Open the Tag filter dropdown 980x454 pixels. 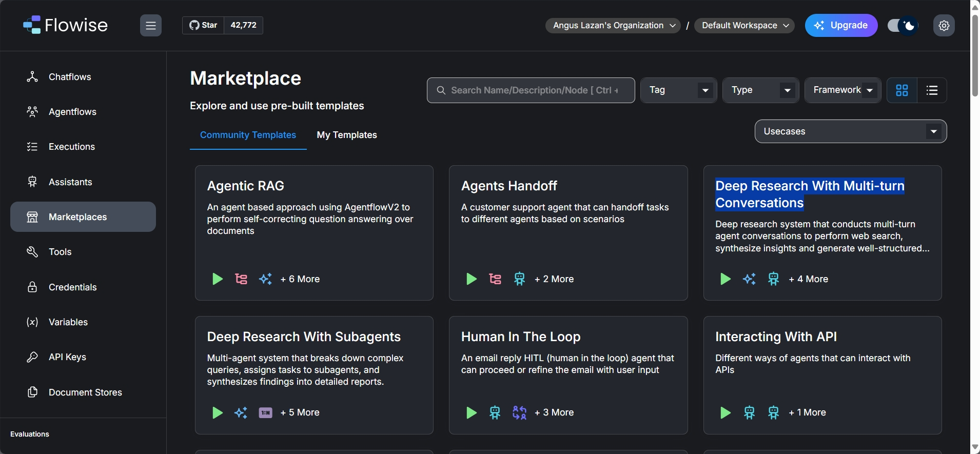coord(678,90)
